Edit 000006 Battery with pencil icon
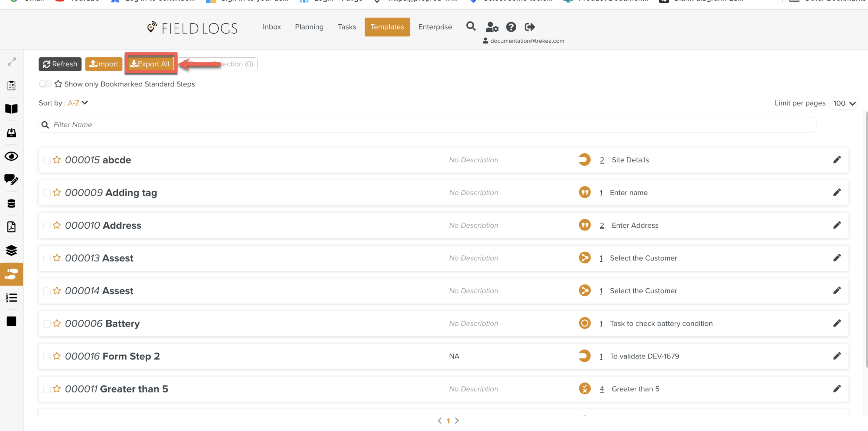This screenshot has height=431, width=868. coord(837,323)
